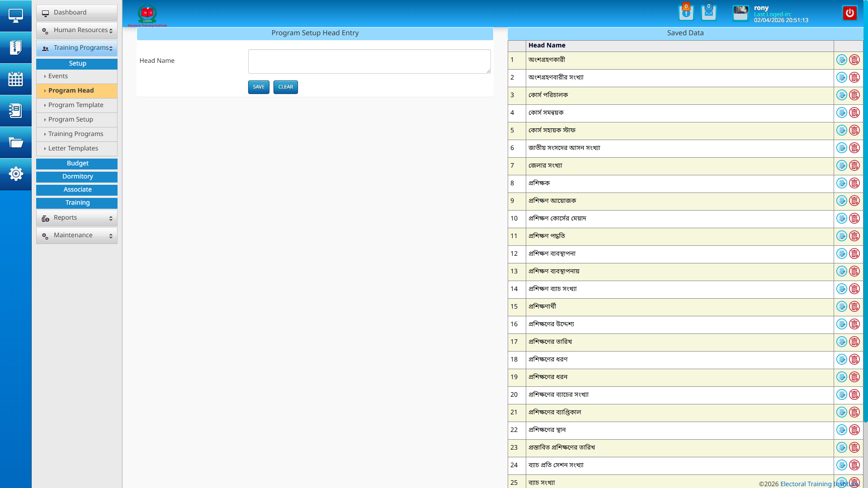This screenshot has width=868, height=488.
Task: Click the monitor icon in left sidebar
Action: (x=16, y=16)
